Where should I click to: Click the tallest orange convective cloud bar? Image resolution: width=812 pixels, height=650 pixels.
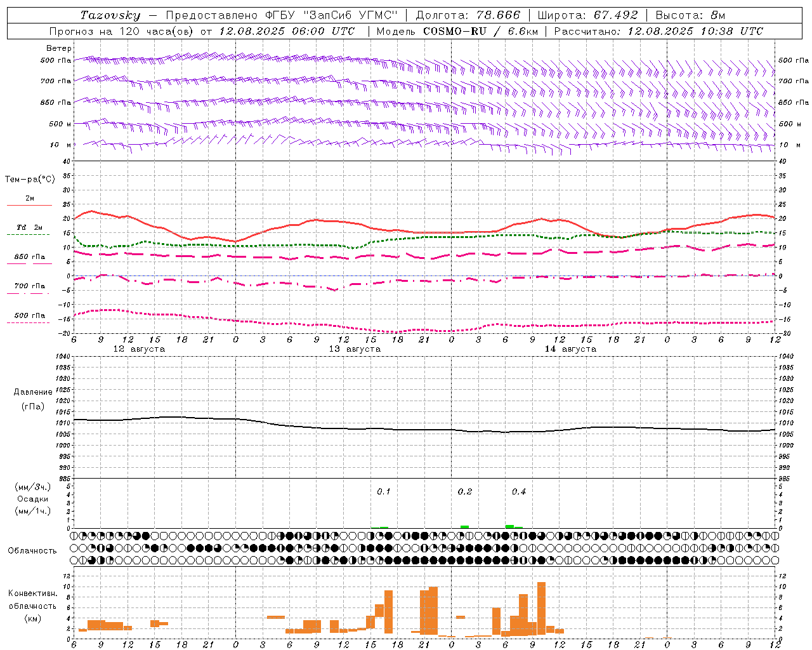point(541,609)
